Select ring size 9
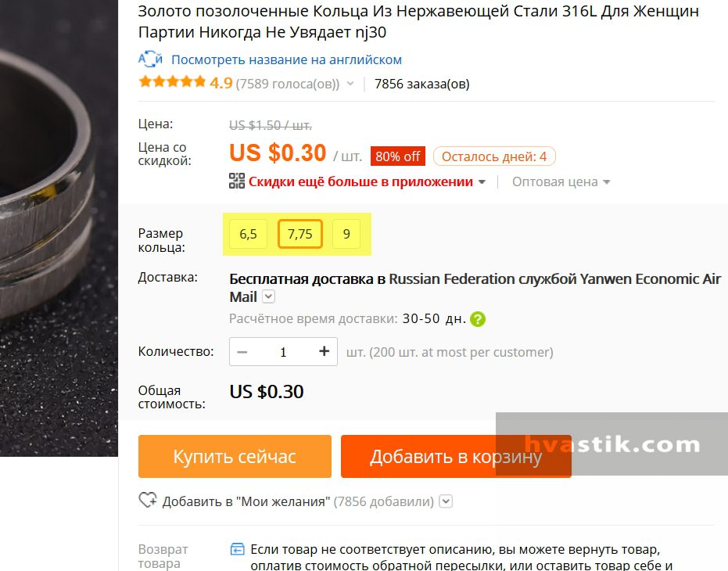Viewport: 728px width, 571px height. pyautogui.click(x=346, y=234)
